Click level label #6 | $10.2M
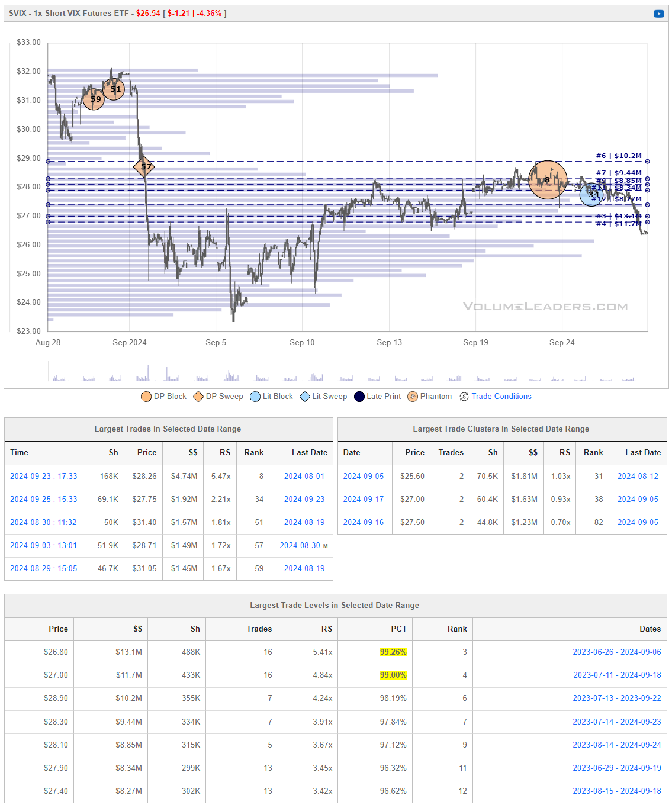 tap(619, 156)
